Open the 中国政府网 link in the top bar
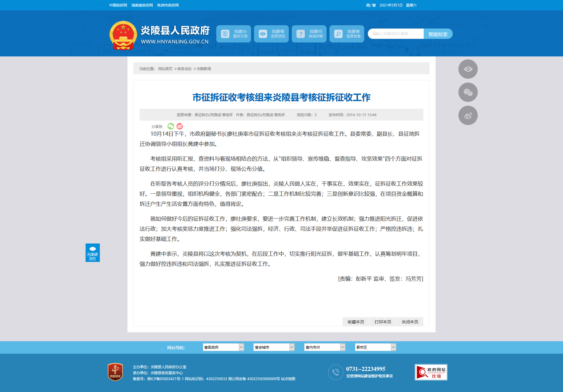This screenshot has width=563, height=392. 118,5
